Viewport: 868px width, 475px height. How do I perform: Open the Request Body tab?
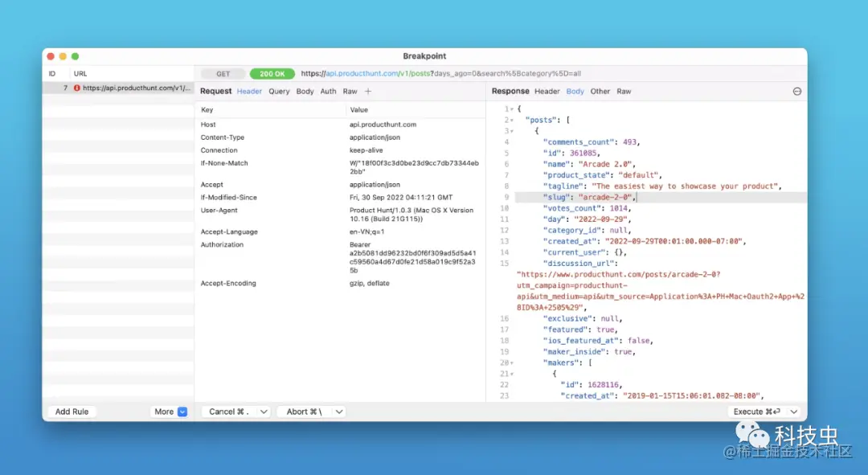[x=305, y=92]
